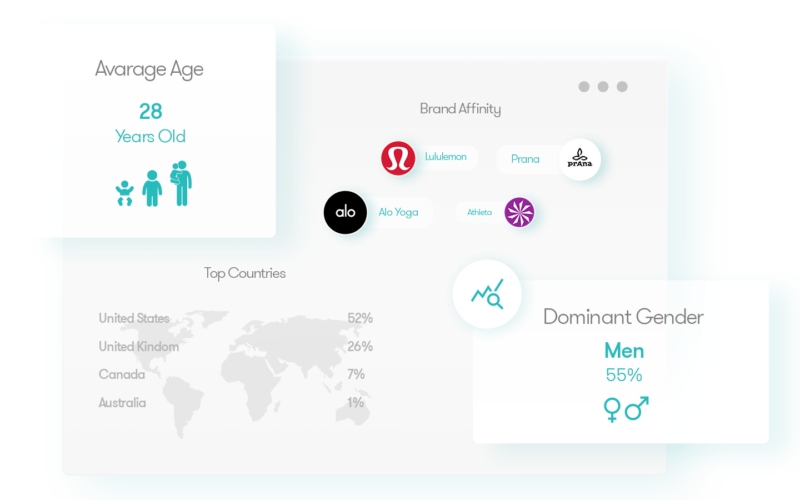Select the Prana brand label
Screen dimensions: 800x500
525,159
